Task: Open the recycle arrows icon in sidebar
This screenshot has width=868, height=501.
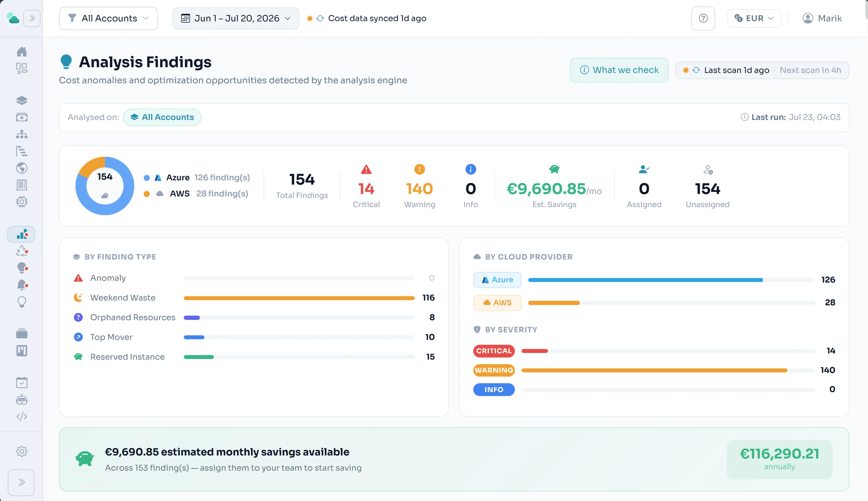Action: coord(21,251)
